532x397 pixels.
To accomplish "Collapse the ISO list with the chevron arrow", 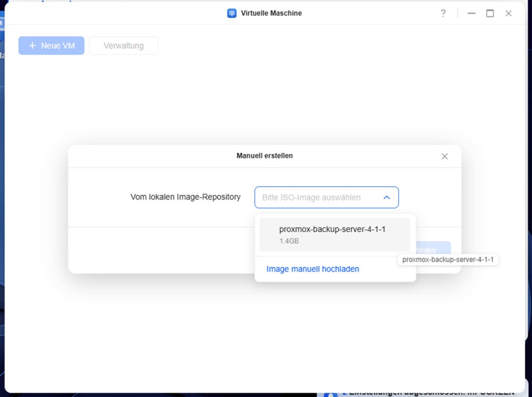I will coord(387,198).
